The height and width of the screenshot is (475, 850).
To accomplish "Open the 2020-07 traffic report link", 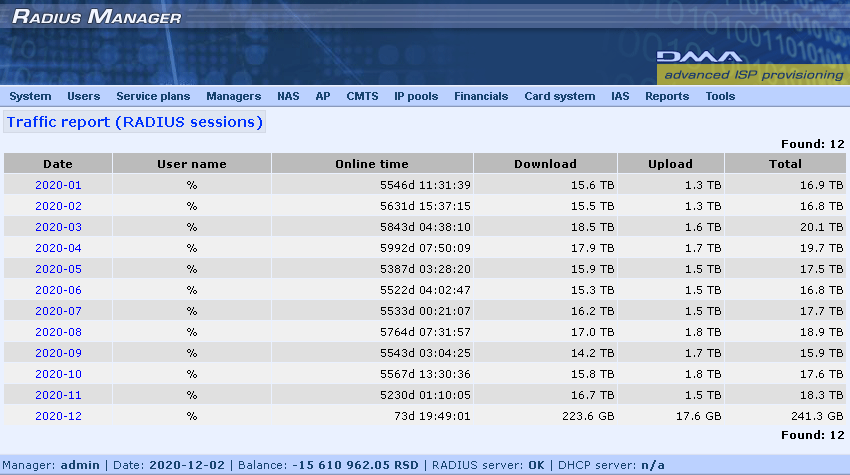I will coord(58,311).
